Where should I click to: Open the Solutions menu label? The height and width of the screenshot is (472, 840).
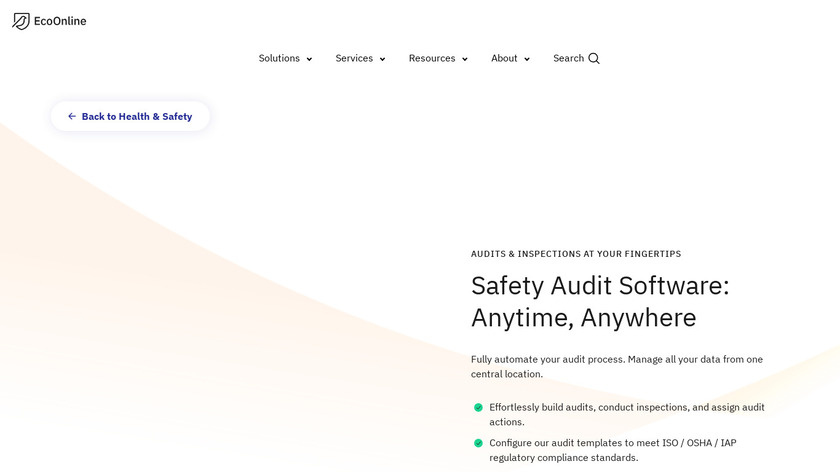click(x=279, y=58)
